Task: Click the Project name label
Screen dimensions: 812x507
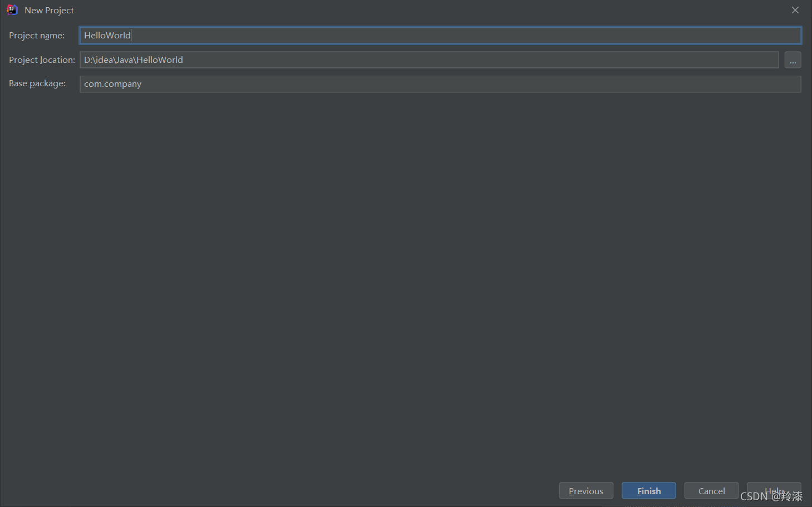Action: point(37,36)
